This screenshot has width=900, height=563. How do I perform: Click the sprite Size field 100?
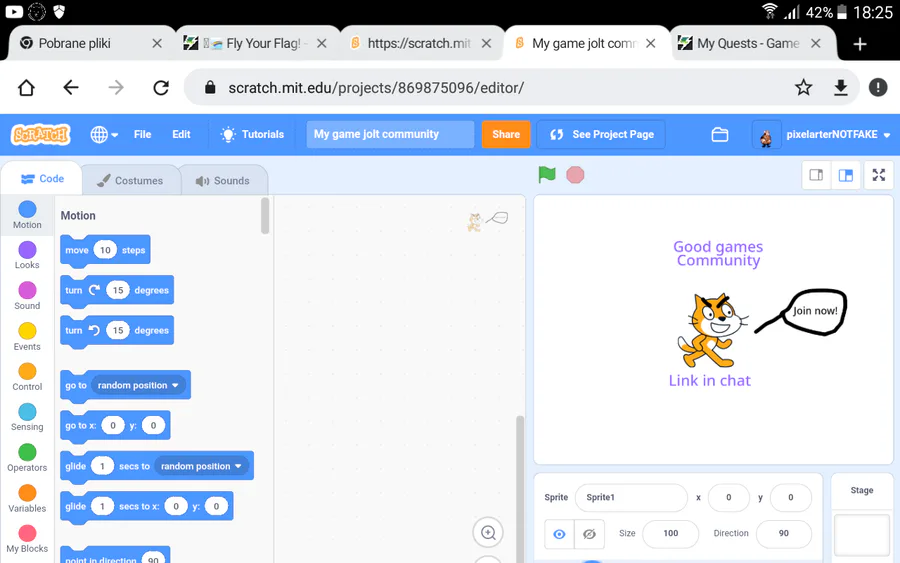(x=670, y=534)
